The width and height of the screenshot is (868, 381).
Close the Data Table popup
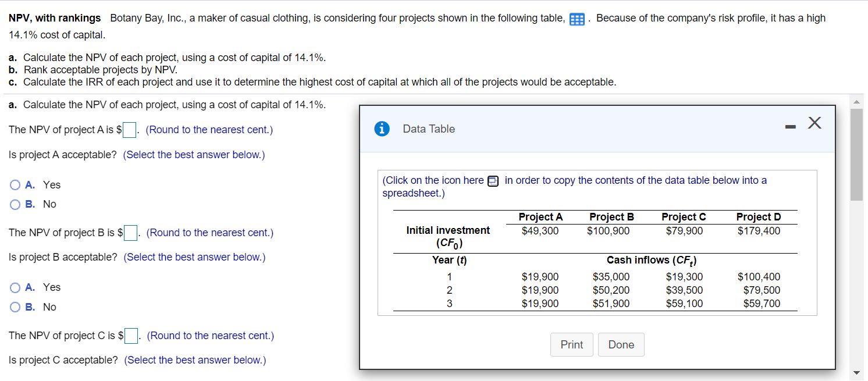pyautogui.click(x=814, y=123)
